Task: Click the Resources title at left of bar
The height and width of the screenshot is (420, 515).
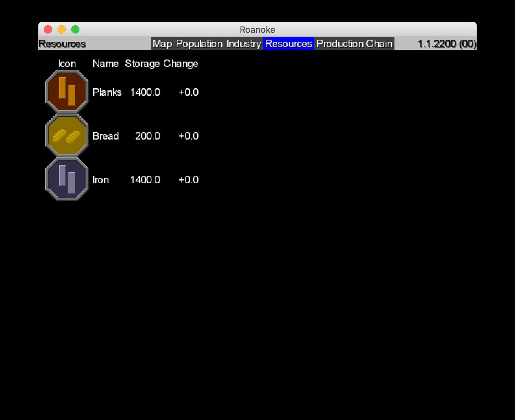Action: [x=62, y=44]
